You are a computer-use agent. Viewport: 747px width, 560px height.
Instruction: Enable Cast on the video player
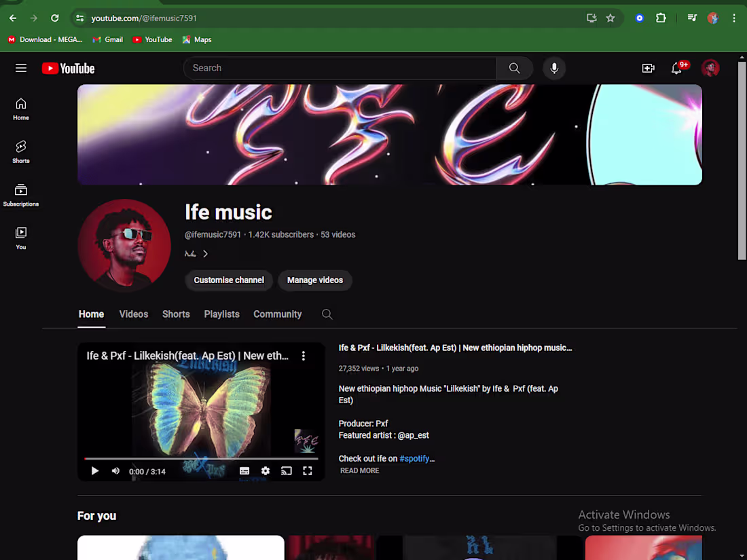tap(286, 470)
